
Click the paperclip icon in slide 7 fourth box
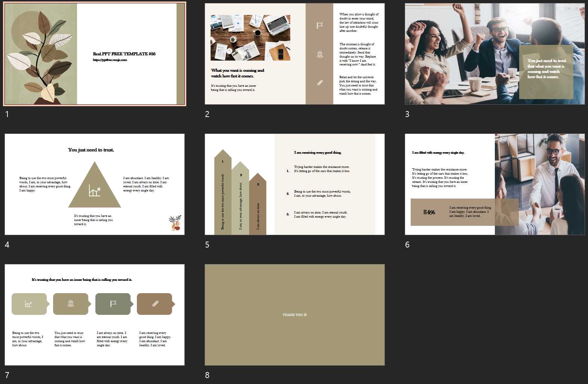pos(155,304)
